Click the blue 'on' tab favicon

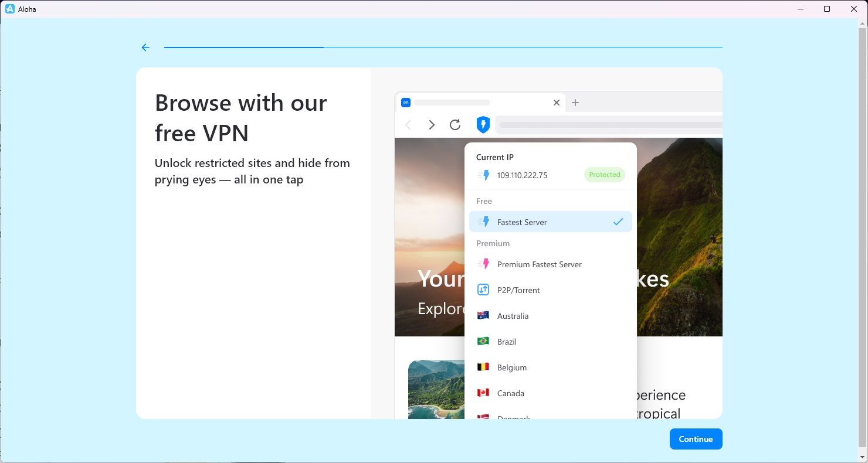pyautogui.click(x=405, y=103)
